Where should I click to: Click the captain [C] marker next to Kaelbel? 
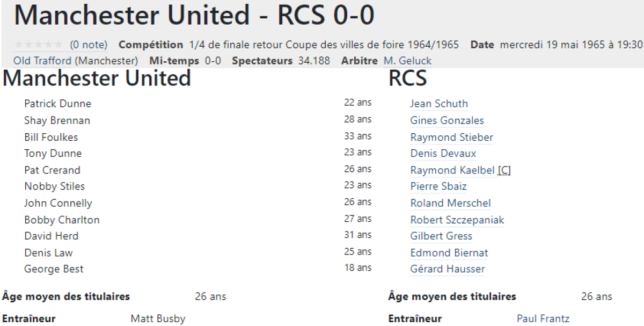tap(504, 170)
